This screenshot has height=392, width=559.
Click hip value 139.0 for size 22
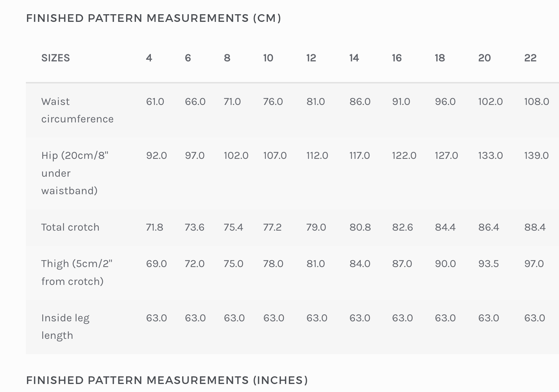point(536,156)
